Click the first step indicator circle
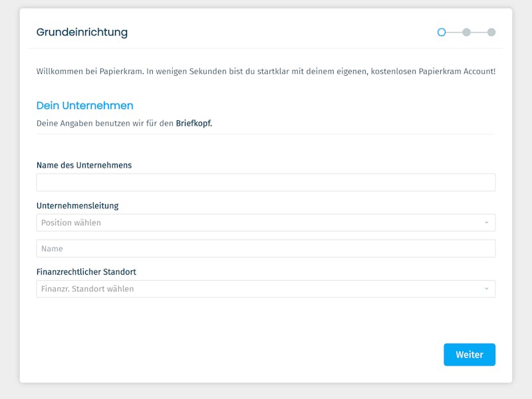 (x=442, y=32)
